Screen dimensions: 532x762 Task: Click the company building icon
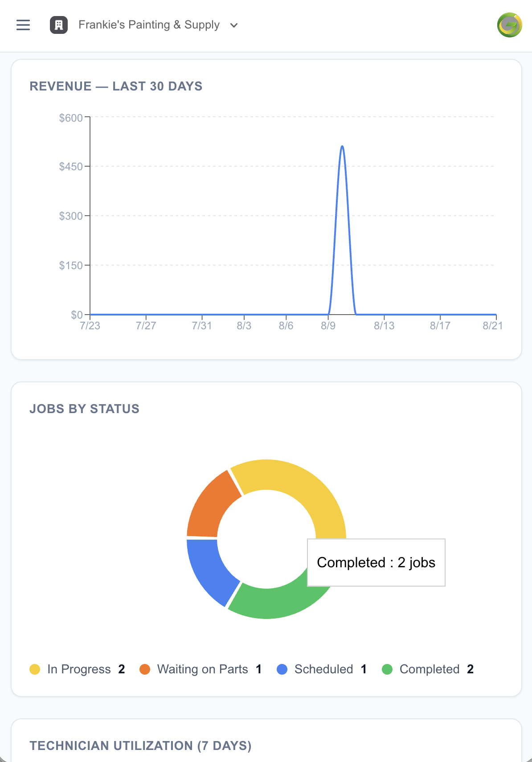tap(59, 25)
